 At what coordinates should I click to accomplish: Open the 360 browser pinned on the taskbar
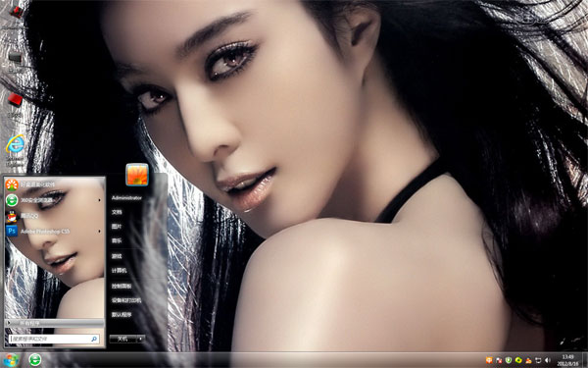[35, 360]
